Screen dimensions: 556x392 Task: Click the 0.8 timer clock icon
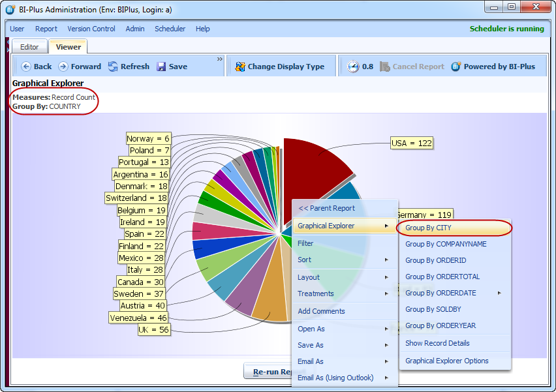353,67
